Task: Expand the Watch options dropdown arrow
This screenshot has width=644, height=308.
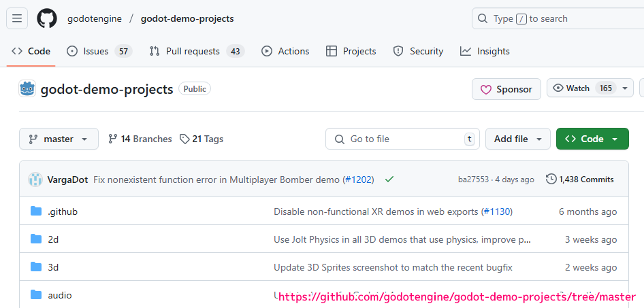Action: [x=625, y=88]
